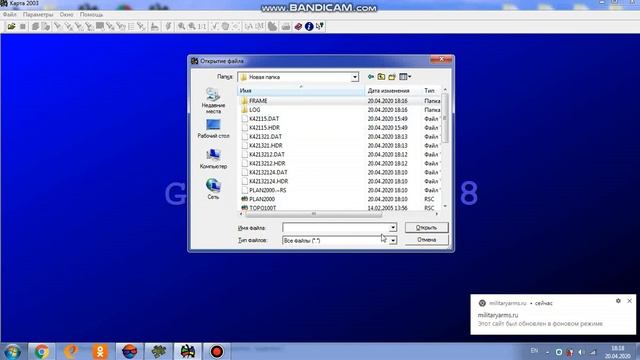Click the blue info icon in toolbar

(309, 27)
